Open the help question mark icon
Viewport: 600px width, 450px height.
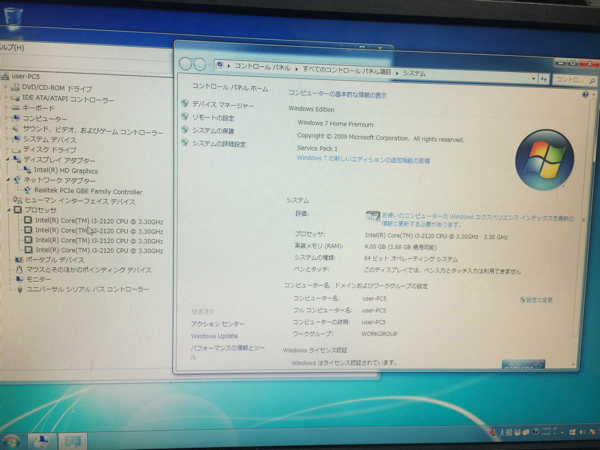click(x=585, y=95)
